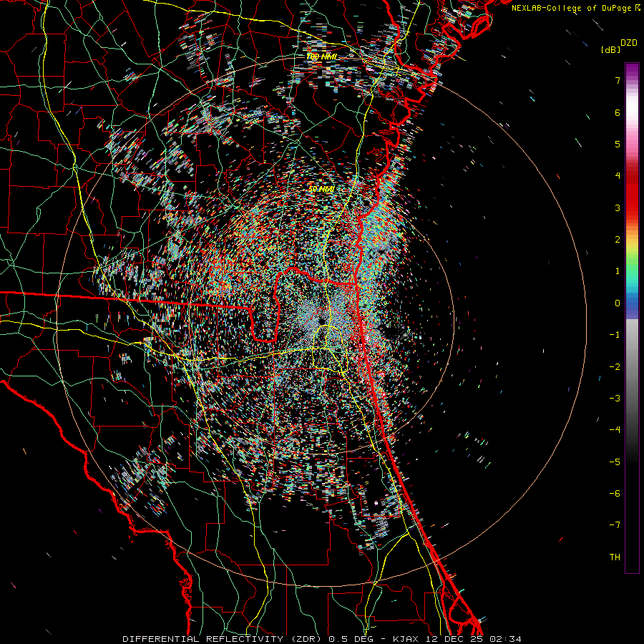Select the positive 7 dB scale label
This screenshot has width=644, height=644.
click(x=618, y=80)
